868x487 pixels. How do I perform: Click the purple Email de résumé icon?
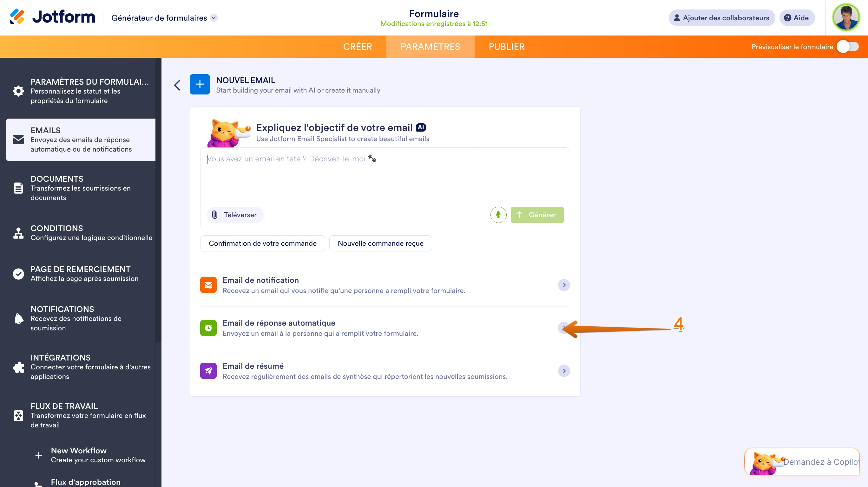pyautogui.click(x=208, y=371)
